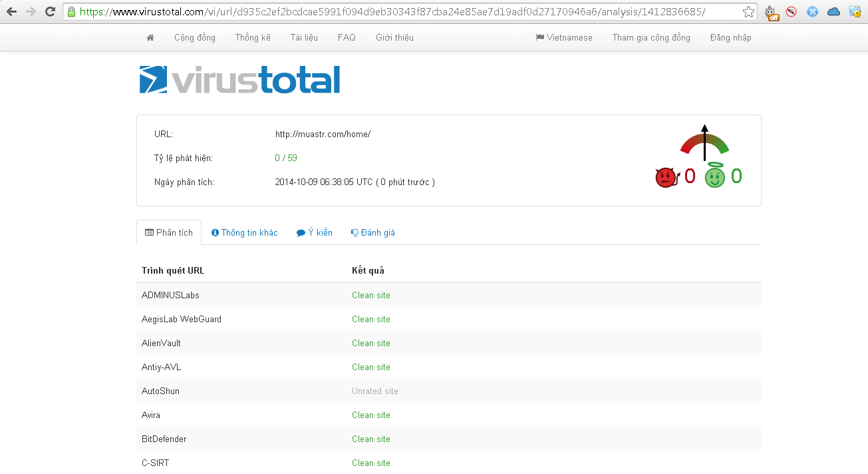
Task: Click the Ngày phân tích label
Action: (184, 182)
